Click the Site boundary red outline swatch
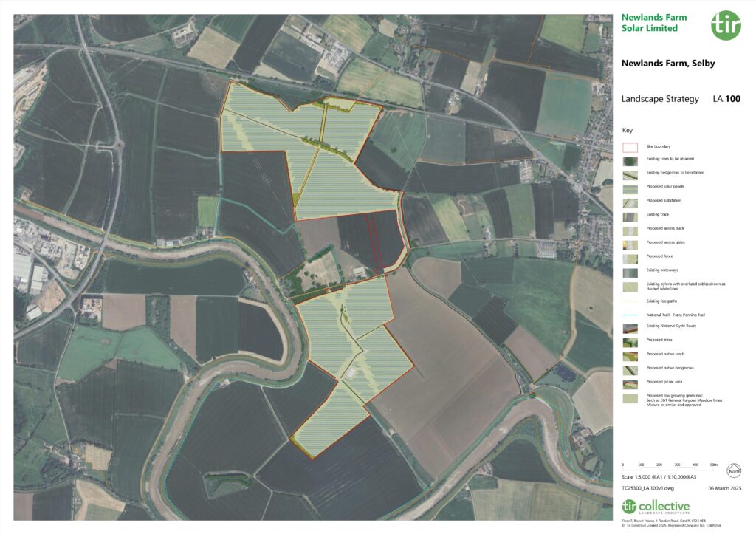Image resolution: width=756 pixels, height=534 pixels. pyautogui.click(x=630, y=146)
